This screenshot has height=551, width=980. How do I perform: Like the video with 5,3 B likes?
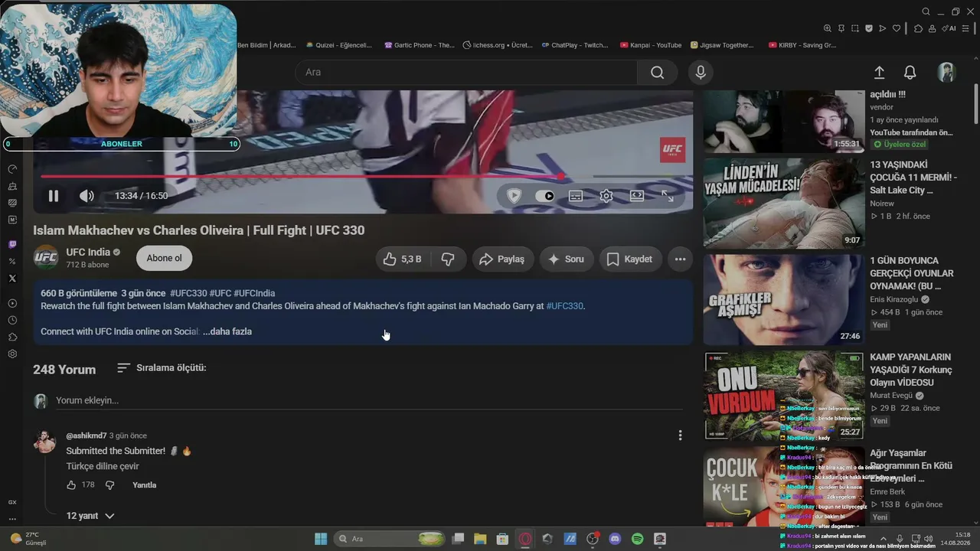point(403,259)
